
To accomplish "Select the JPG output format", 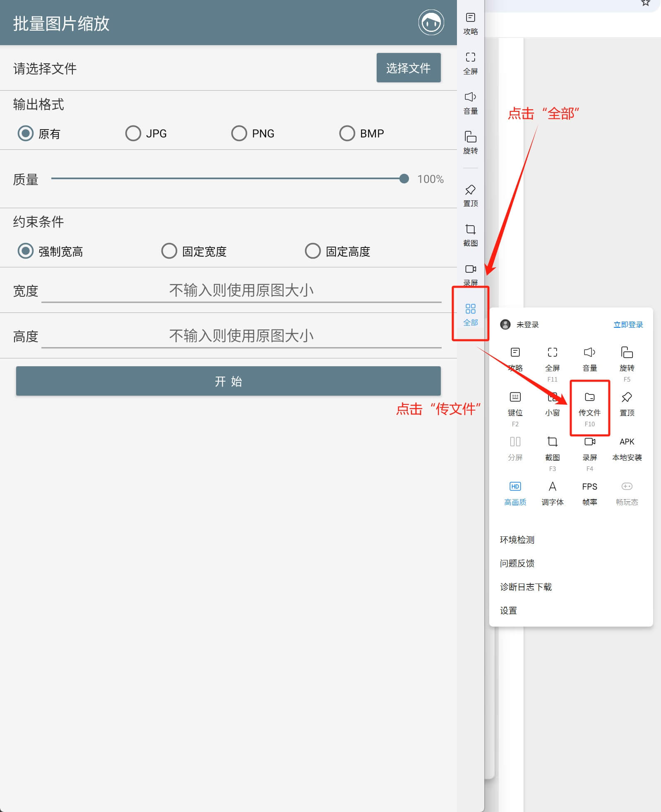I will coord(133,134).
